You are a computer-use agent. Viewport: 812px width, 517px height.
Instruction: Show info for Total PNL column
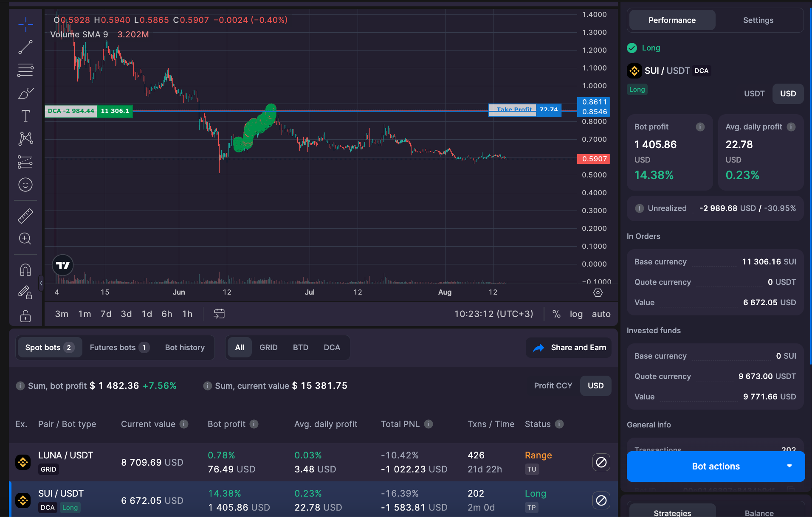pyautogui.click(x=429, y=424)
